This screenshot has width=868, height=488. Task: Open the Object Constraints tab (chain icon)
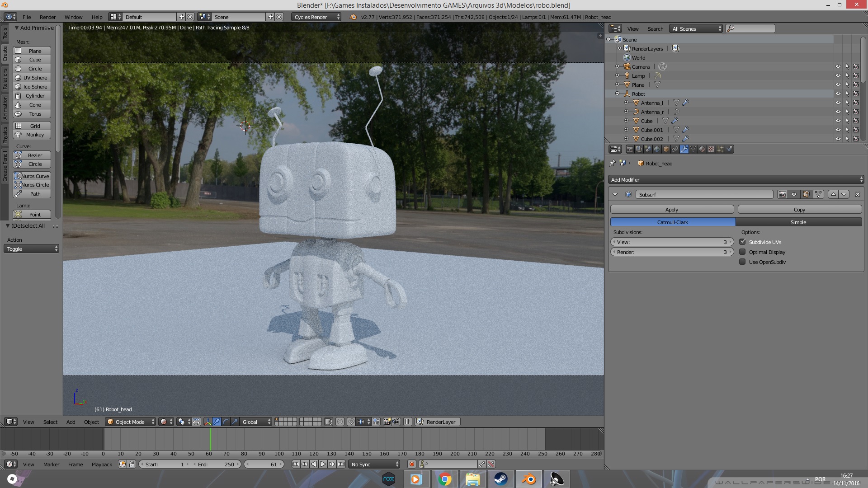tap(675, 149)
